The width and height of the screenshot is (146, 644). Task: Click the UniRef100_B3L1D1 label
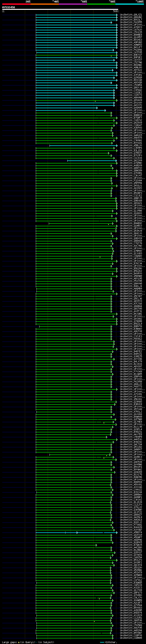pyautogui.click(x=131, y=151)
